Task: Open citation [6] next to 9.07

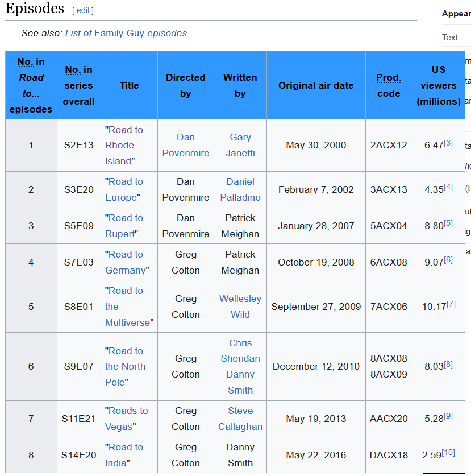Action: click(448, 260)
